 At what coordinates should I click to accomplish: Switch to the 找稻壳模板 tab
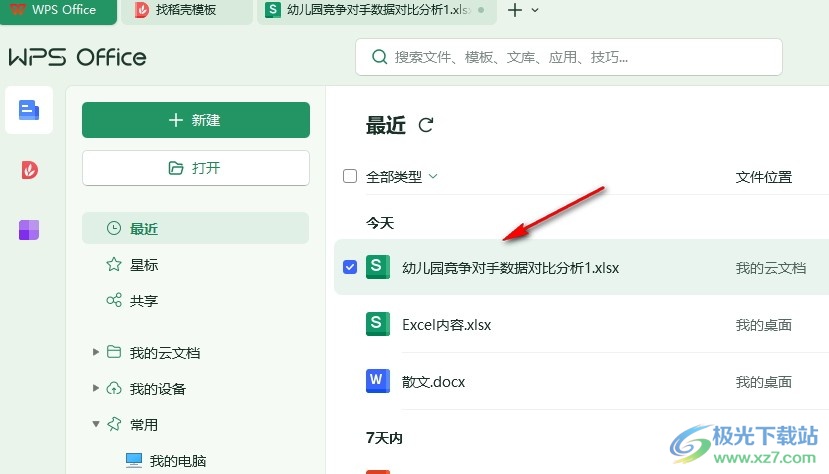(x=187, y=11)
